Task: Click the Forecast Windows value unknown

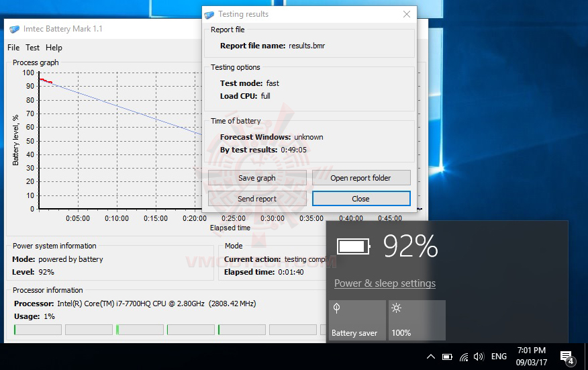Action: click(x=309, y=137)
